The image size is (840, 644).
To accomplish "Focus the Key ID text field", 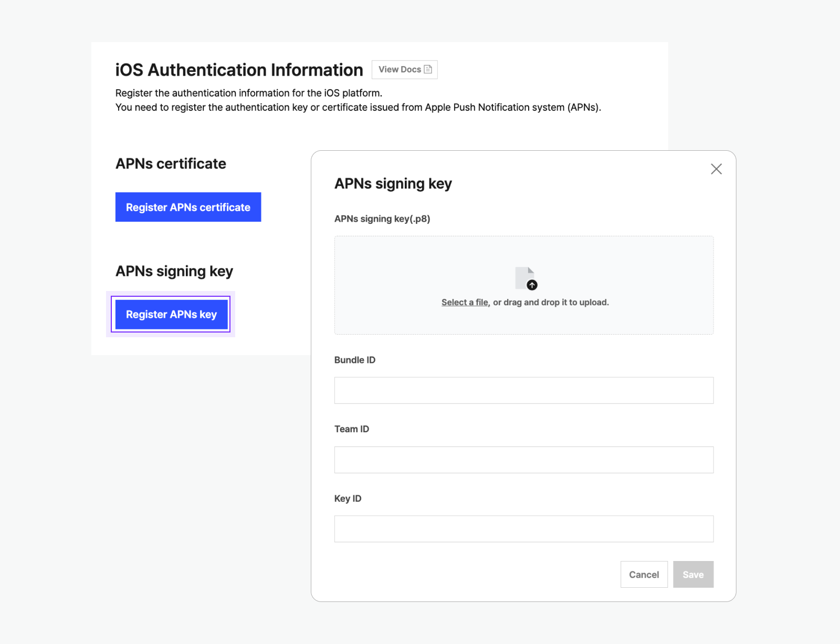I will click(523, 528).
